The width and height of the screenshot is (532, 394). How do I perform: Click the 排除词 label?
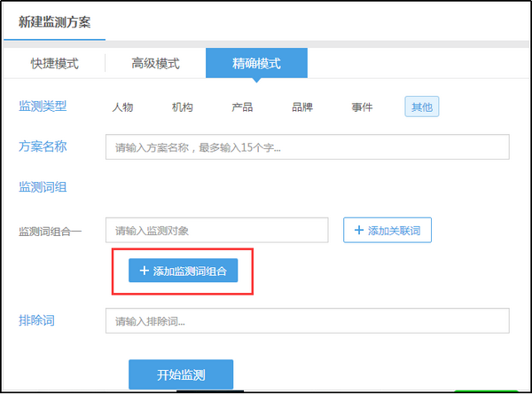[x=36, y=320]
